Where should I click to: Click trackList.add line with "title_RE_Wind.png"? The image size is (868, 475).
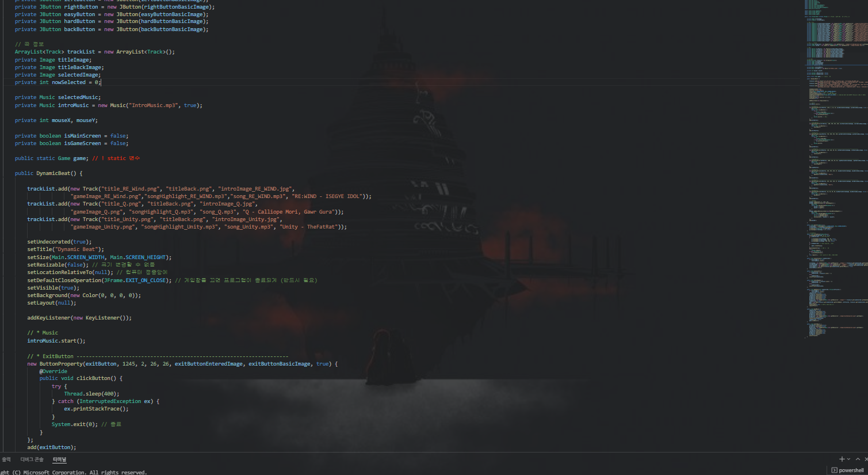pyautogui.click(x=160, y=189)
